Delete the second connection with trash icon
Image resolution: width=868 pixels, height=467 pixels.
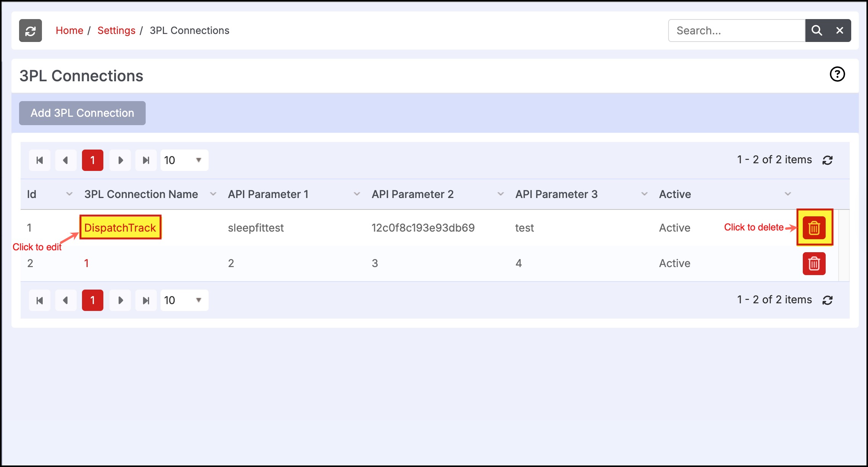(814, 263)
